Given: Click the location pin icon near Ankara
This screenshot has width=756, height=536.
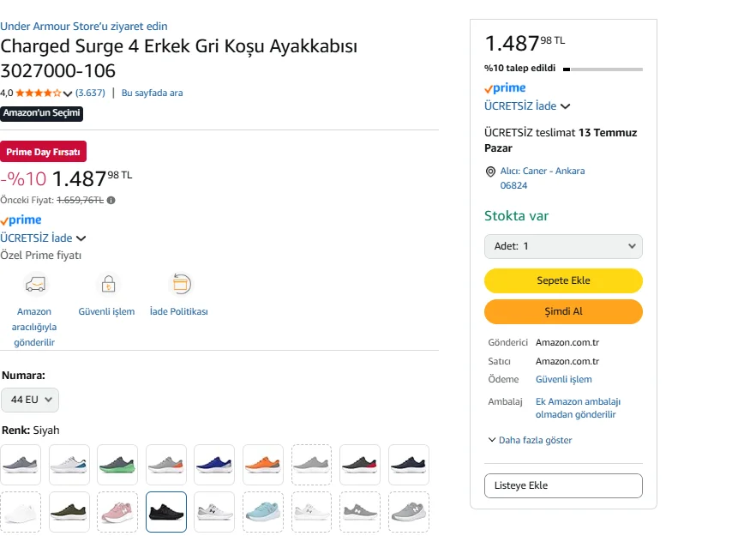Looking at the screenshot, I should tap(490, 172).
